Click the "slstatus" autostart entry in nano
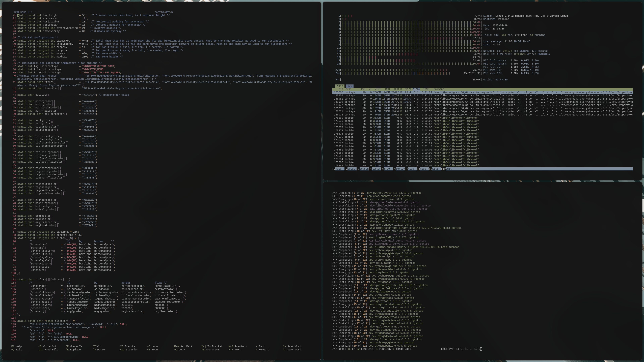 pyautogui.click(x=37, y=330)
